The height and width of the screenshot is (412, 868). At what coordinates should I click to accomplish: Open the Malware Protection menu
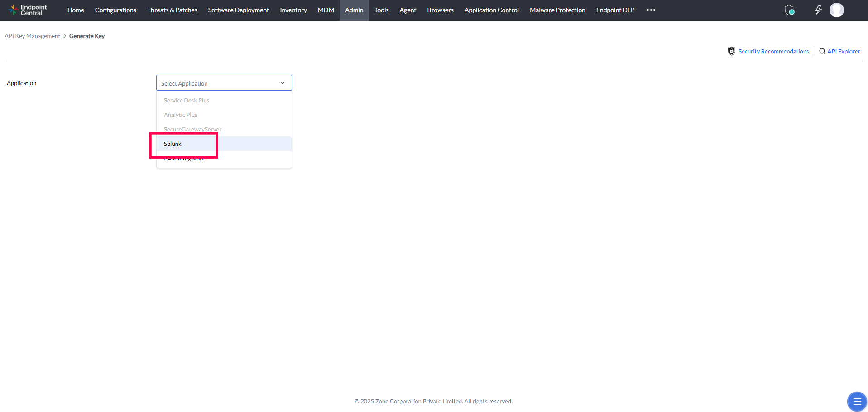557,10
